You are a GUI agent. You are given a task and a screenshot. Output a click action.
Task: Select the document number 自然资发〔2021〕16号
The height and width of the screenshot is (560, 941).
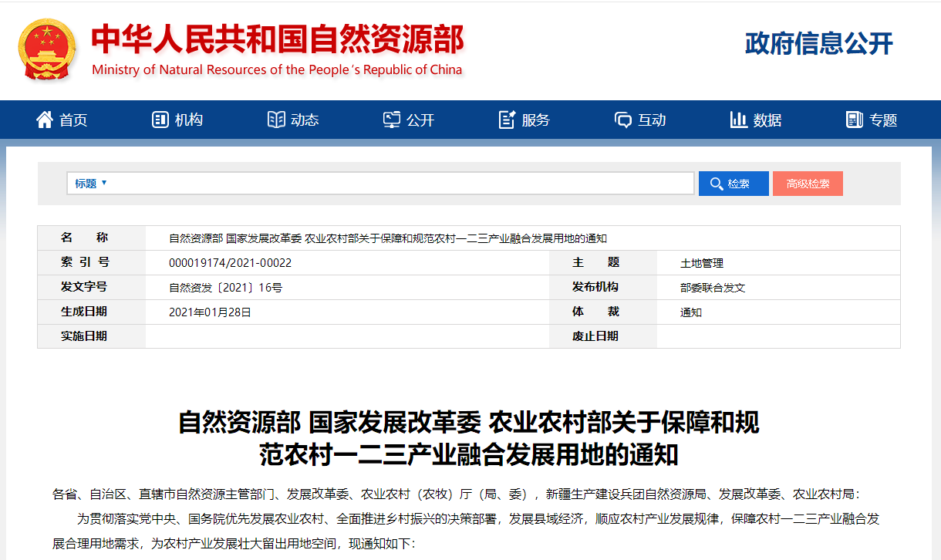tap(226, 288)
